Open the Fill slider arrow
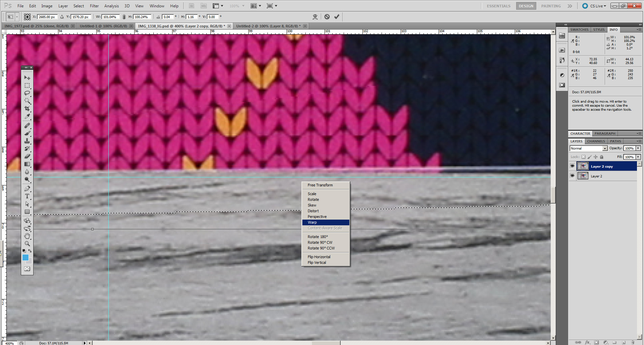The height and width of the screenshot is (345, 644). (x=638, y=157)
